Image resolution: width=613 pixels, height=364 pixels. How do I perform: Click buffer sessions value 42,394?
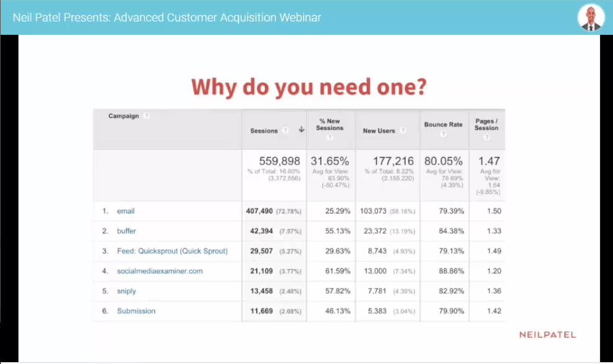(261, 231)
